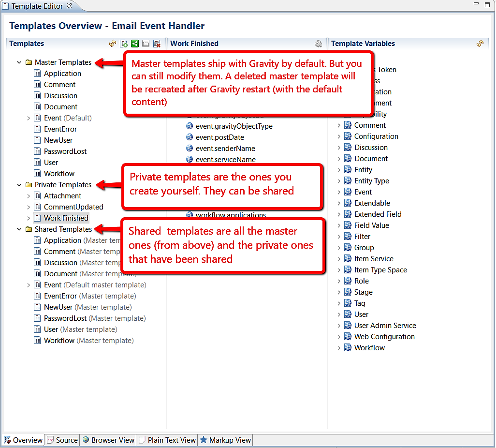496x448 pixels.
Task: Collapse the Private Templates folder
Action: pyautogui.click(x=19, y=185)
